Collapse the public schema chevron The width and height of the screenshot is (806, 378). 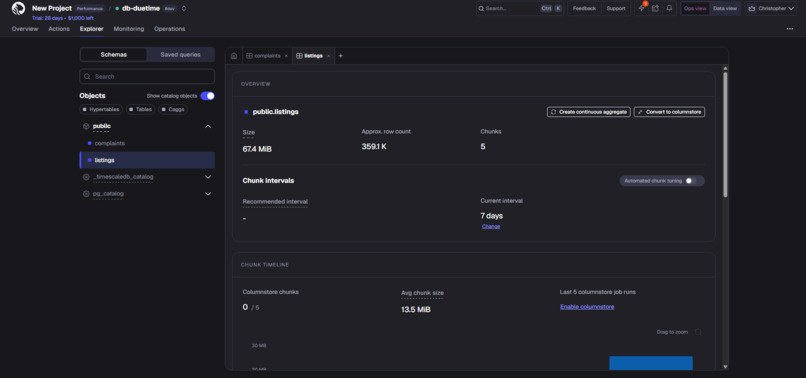(x=208, y=127)
